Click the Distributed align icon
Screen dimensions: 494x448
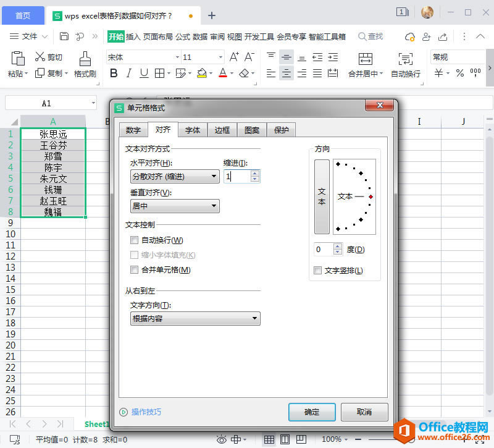tap(333, 73)
